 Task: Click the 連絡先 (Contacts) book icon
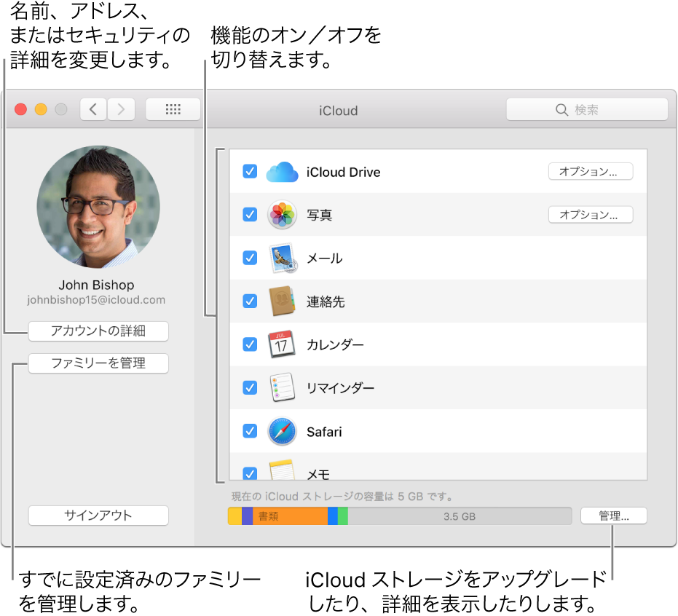(x=283, y=301)
